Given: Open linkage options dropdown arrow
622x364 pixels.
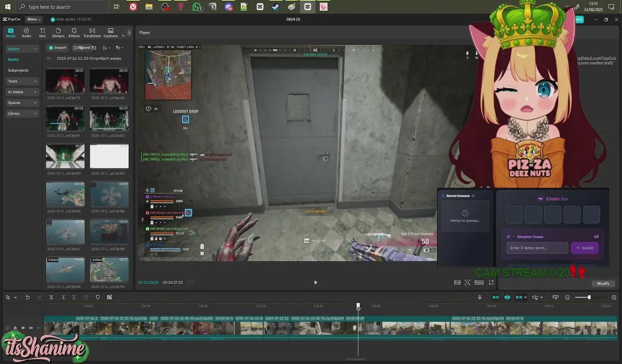Looking at the screenshot, I should pos(525,297).
